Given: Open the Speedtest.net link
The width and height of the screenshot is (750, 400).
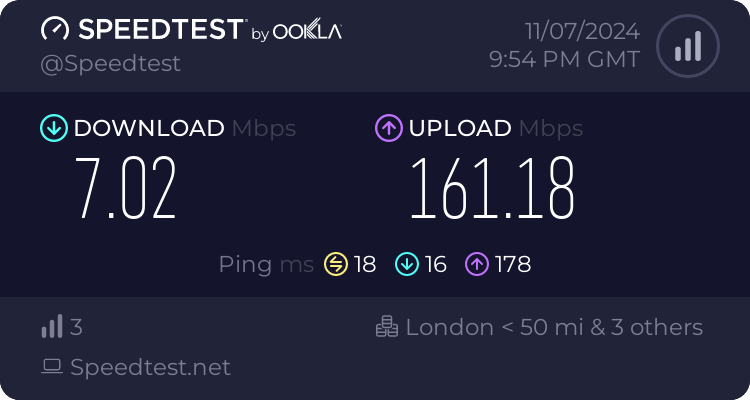Looking at the screenshot, I should [x=150, y=367].
